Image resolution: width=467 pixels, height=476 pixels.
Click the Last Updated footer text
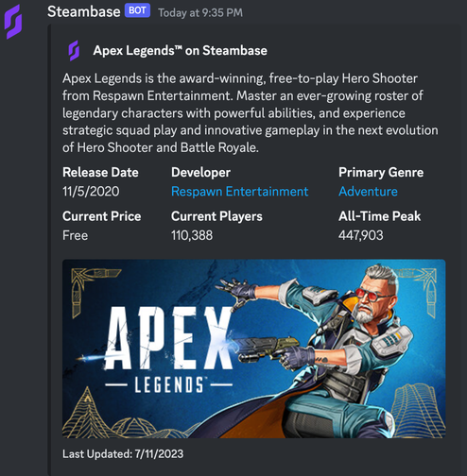click(x=123, y=454)
